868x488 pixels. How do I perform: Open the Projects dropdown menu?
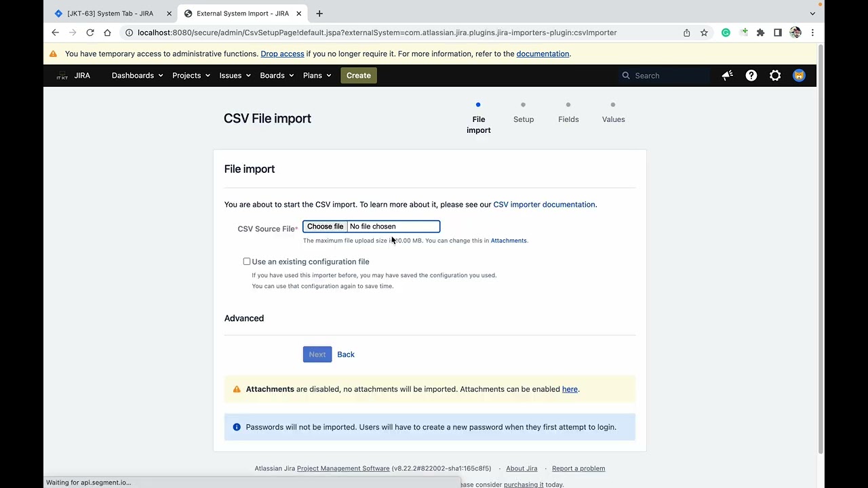click(191, 75)
